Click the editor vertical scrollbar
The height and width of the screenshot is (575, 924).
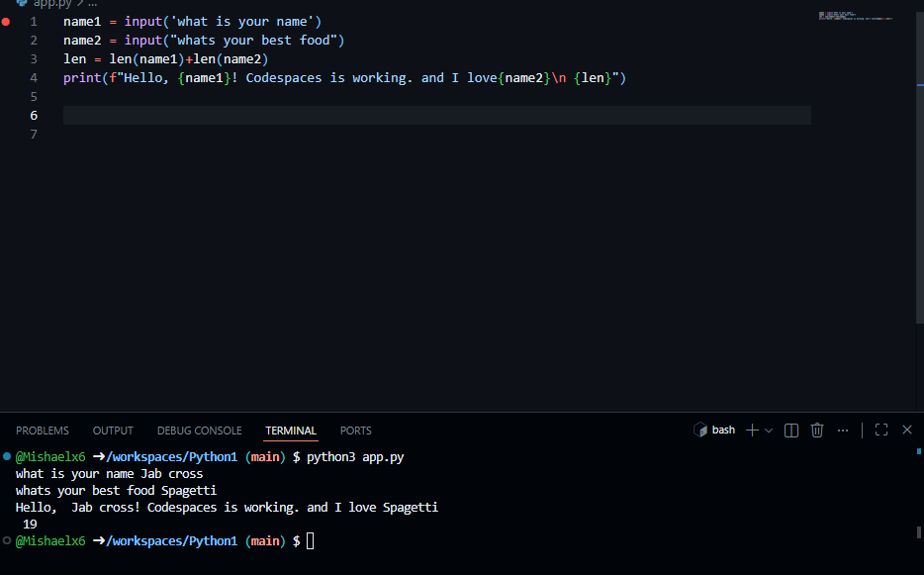tap(920, 165)
